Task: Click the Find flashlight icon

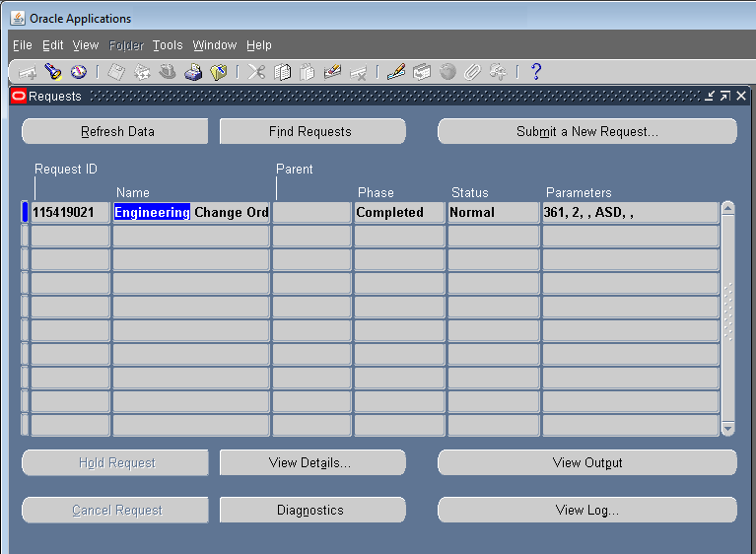Action: (x=52, y=72)
